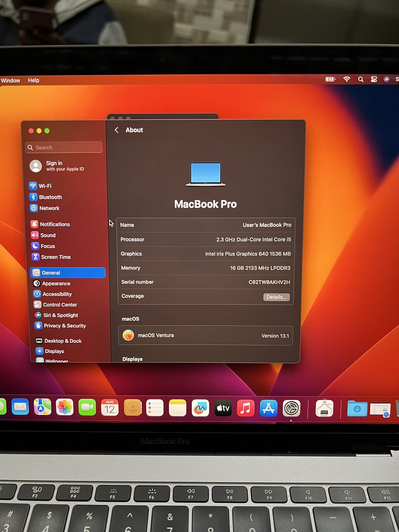Open System Information chip icon in Dock
The height and width of the screenshot is (532, 399).
click(x=325, y=408)
